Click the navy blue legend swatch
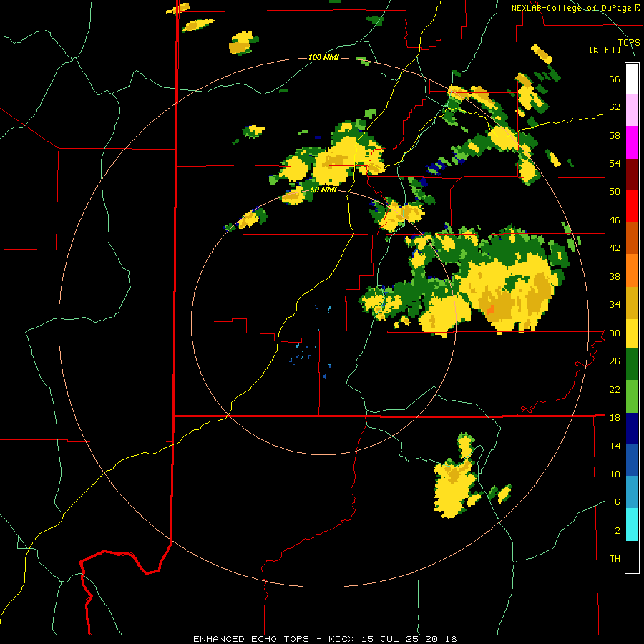Viewport: 644px width, 644px height. [x=632, y=429]
